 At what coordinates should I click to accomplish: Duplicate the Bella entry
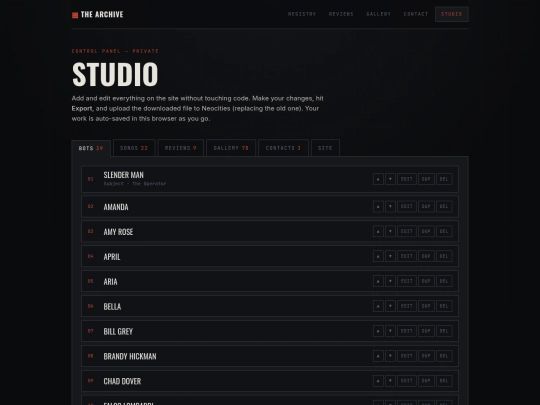(426, 306)
